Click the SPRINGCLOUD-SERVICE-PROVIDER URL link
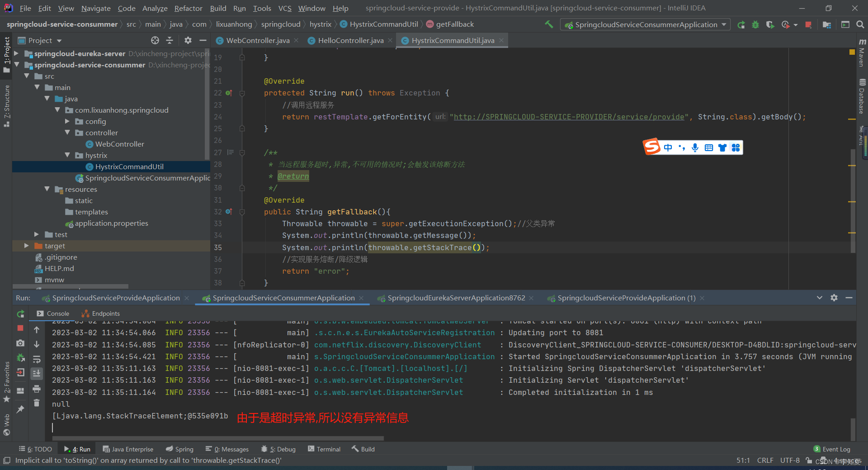 tap(569, 117)
